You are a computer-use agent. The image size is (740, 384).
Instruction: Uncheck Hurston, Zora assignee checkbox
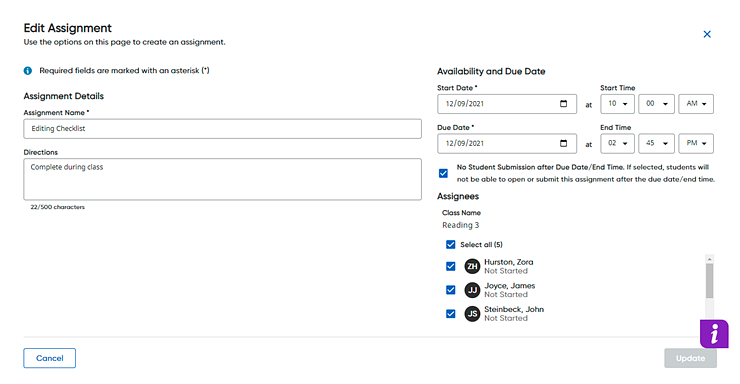[x=451, y=266]
